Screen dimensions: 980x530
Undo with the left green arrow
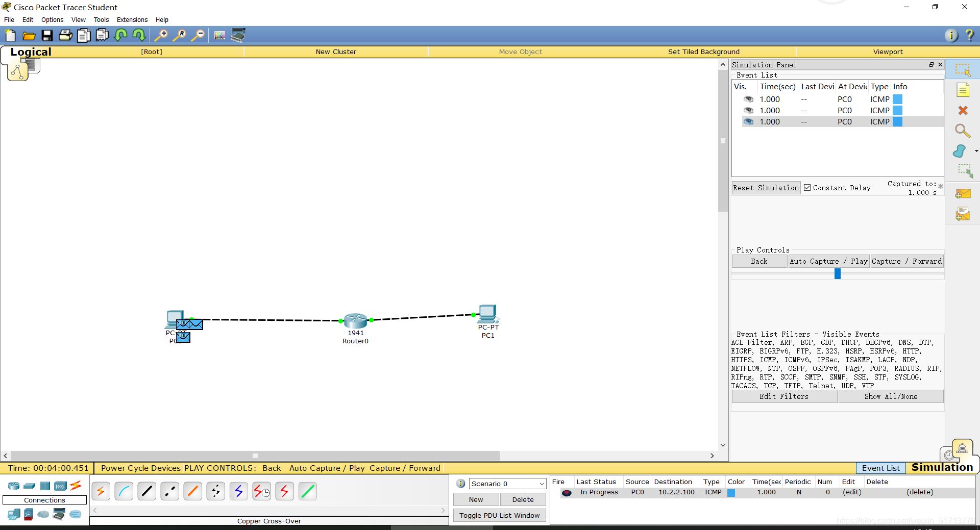(121, 35)
